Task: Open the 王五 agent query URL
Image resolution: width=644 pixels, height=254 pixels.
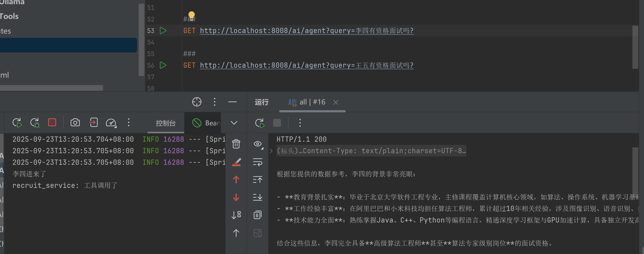Action: pyautogui.click(x=307, y=65)
